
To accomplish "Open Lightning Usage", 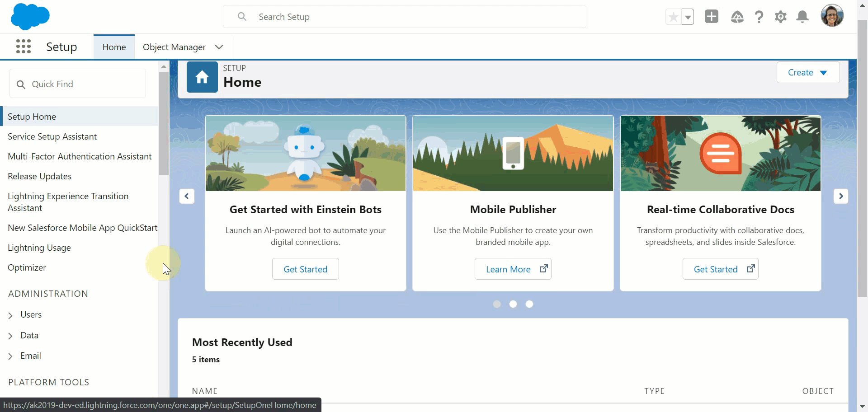I will coord(39,248).
